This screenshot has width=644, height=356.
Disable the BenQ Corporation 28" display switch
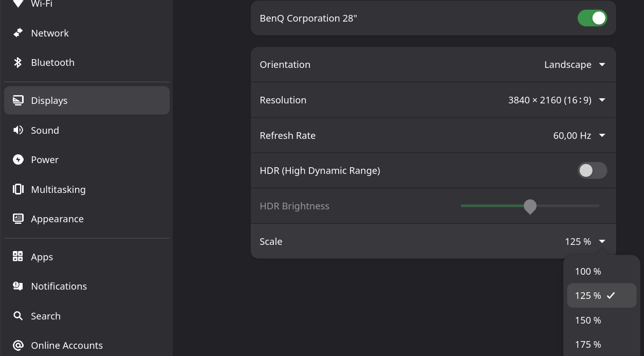(592, 19)
